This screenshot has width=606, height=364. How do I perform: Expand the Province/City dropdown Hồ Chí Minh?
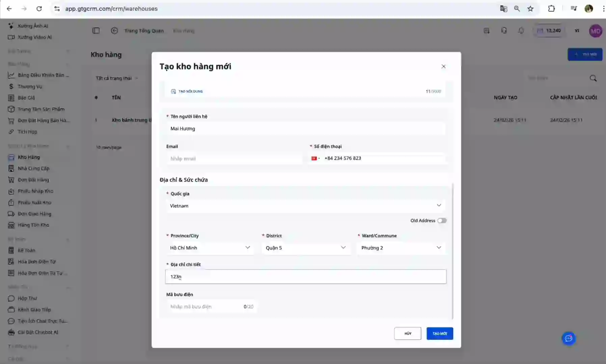point(210,248)
